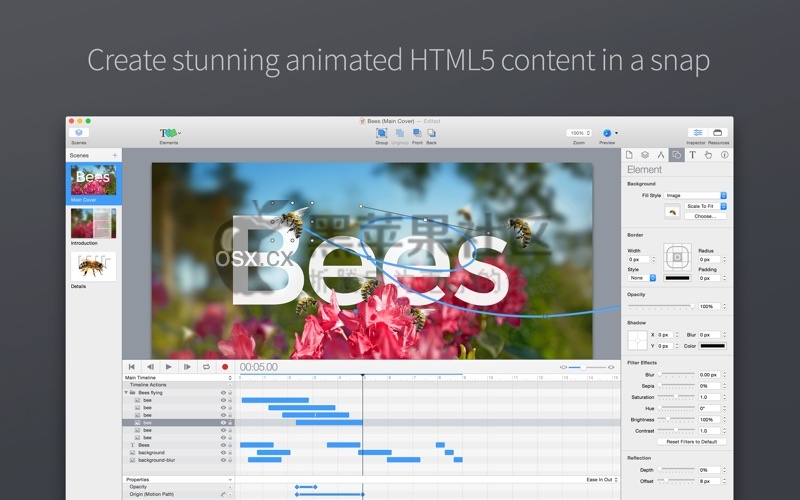Add a new scene with plus button
The image size is (800, 500).
tap(115, 155)
